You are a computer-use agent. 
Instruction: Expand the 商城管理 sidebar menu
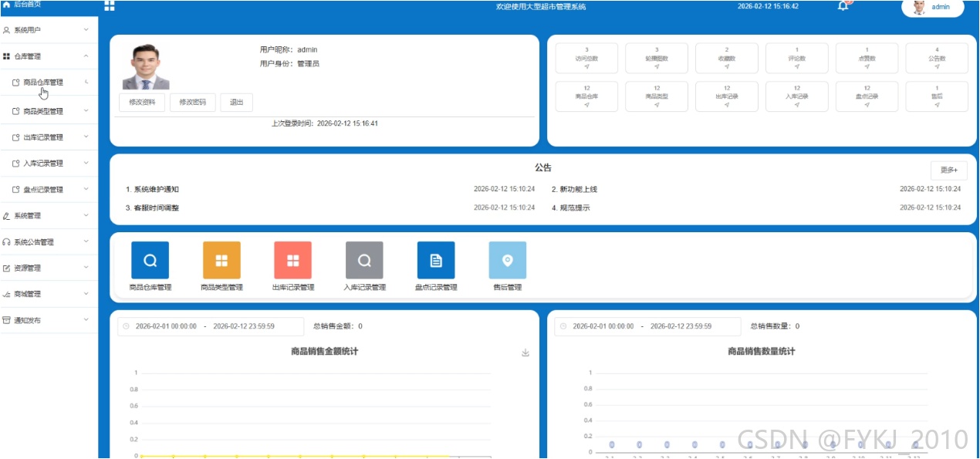(x=49, y=294)
